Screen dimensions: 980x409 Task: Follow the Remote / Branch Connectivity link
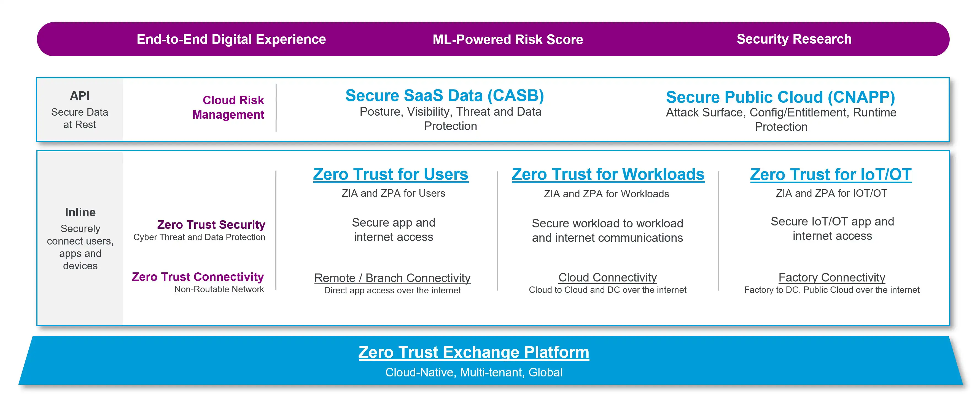392,278
